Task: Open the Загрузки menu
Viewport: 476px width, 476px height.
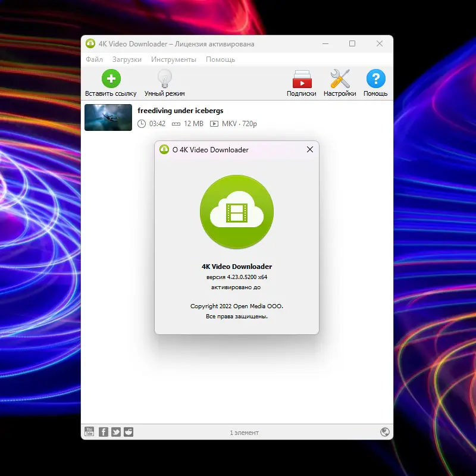Action: pos(127,59)
